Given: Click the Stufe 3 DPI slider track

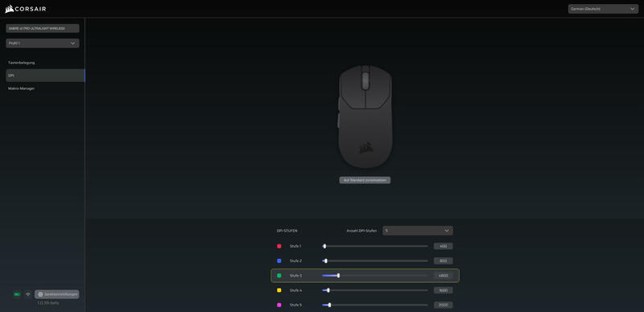Looking at the screenshot, I should tap(375, 276).
